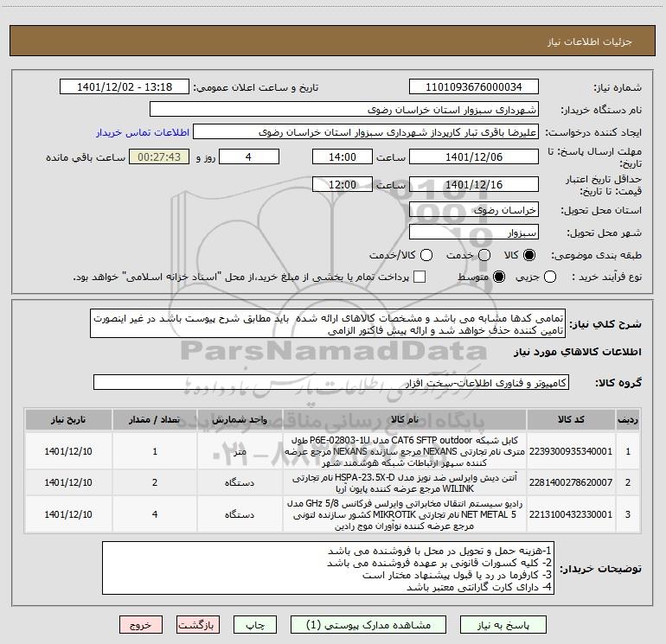Click the remaining days field showing 4

(x=249, y=156)
